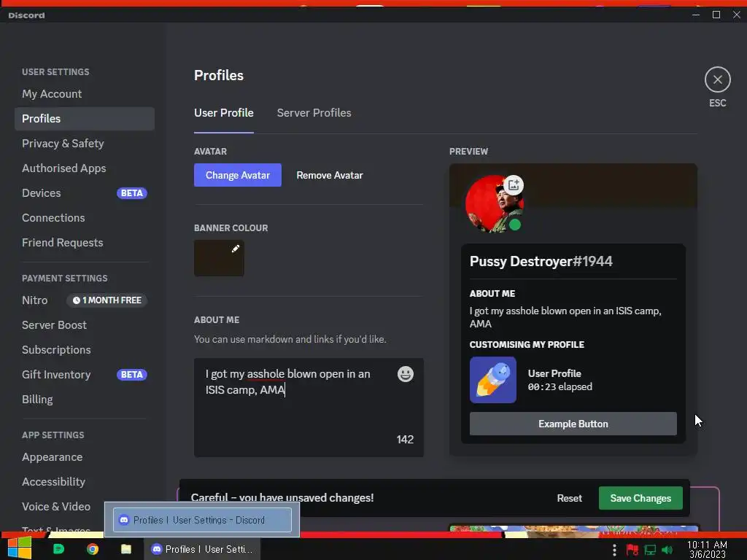Open the banner colour swatch picker
The width and height of the screenshot is (747, 560).
(219, 257)
